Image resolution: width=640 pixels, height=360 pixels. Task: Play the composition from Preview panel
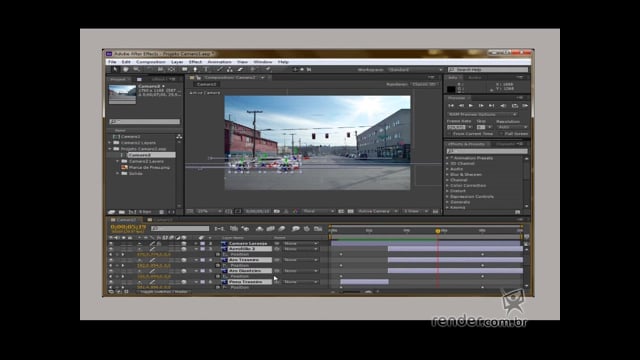(x=471, y=106)
